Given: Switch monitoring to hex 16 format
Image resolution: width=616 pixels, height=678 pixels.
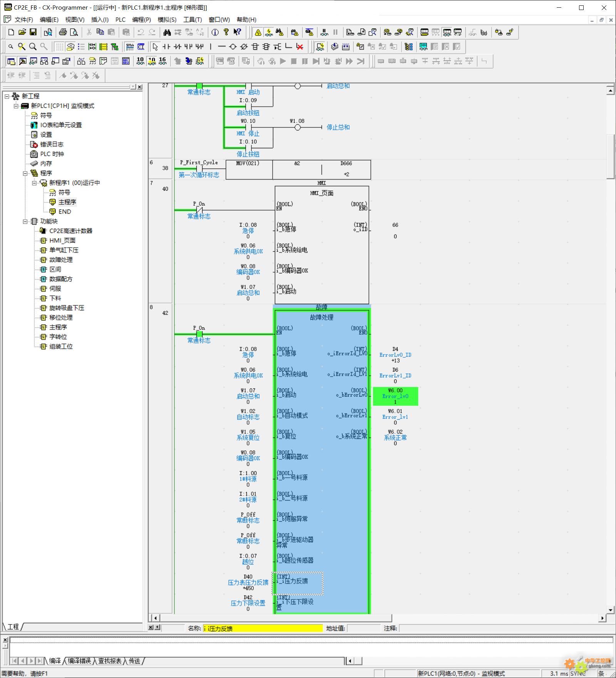Looking at the screenshot, I should 162,61.
